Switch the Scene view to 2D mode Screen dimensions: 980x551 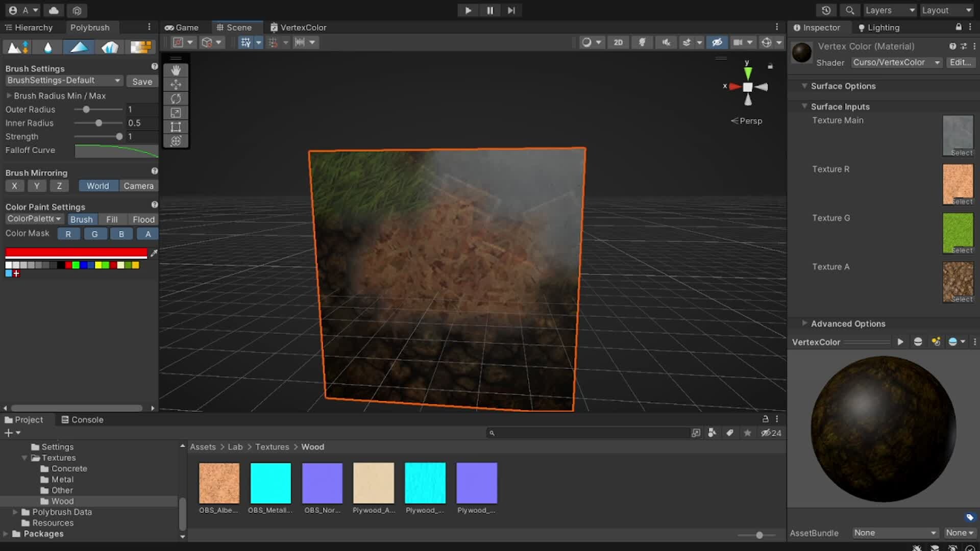pyautogui.click(x=618, y=42)
